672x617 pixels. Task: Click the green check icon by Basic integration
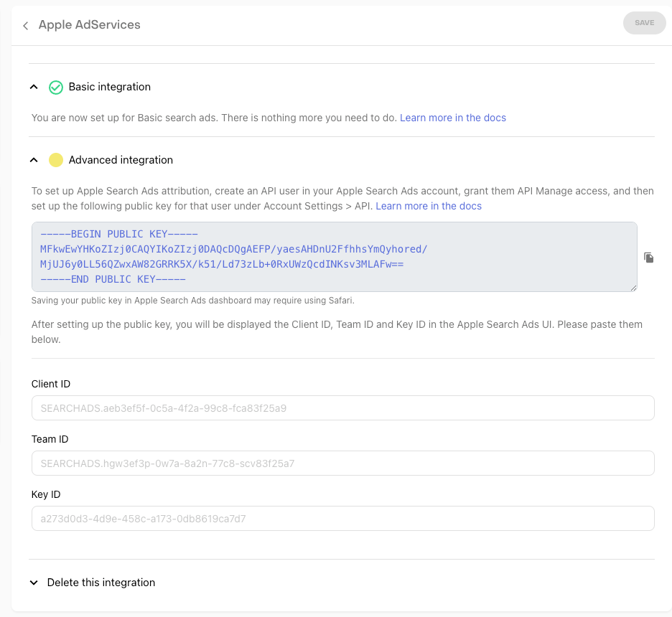pos(56,88)
